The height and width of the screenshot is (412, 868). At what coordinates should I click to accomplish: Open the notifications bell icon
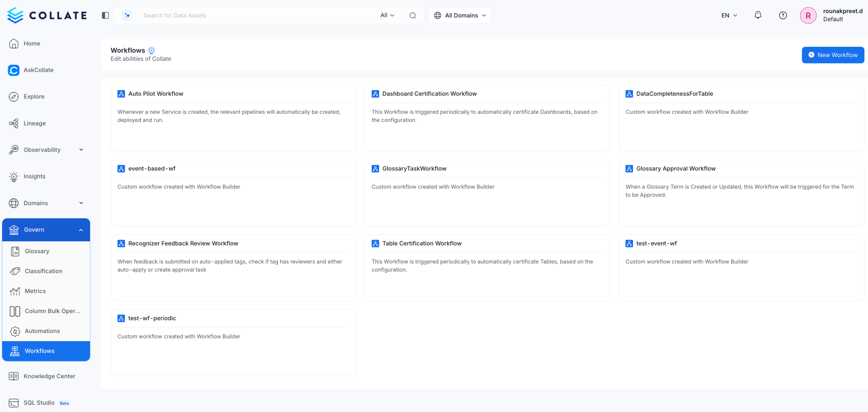click(758, 15)
